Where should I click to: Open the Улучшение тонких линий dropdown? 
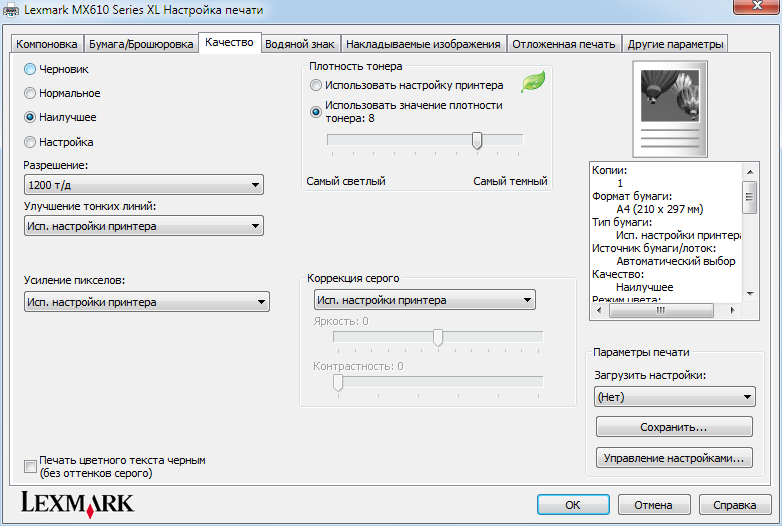[144, 226]
